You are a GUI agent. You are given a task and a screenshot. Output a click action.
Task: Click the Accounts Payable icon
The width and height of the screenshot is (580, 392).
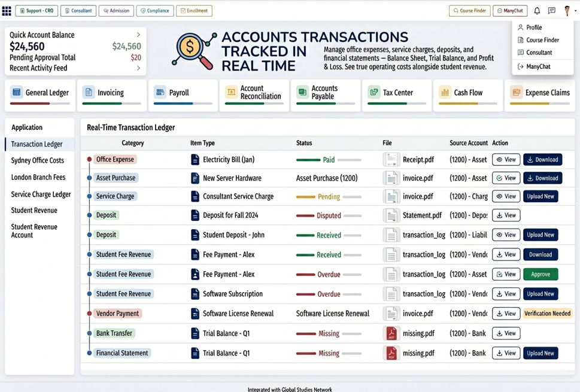303,92
